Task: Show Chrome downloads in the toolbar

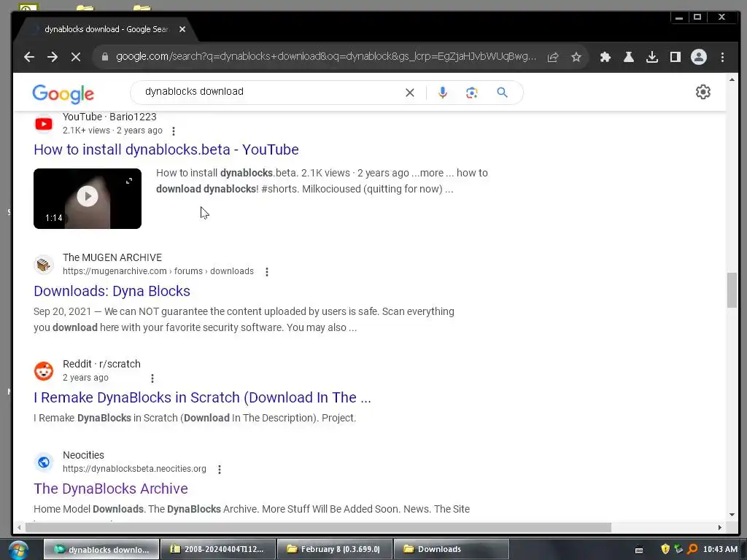Action: click(652, 57)
